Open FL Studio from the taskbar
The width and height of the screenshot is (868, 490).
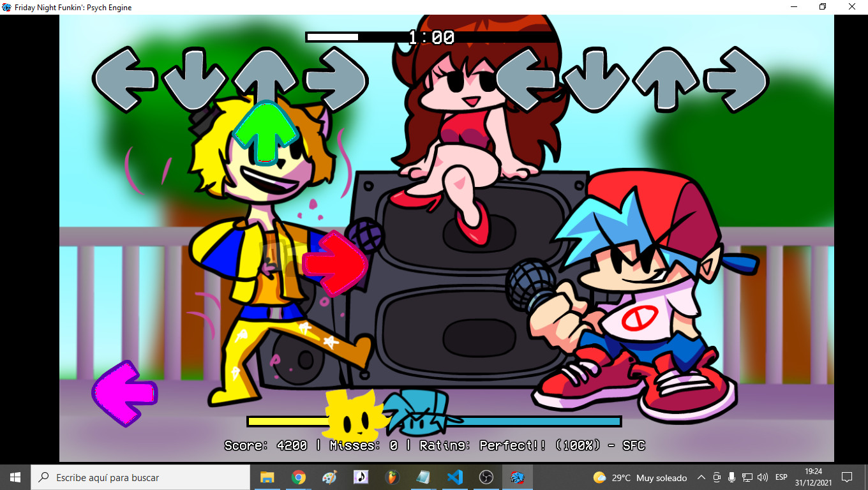391,477
